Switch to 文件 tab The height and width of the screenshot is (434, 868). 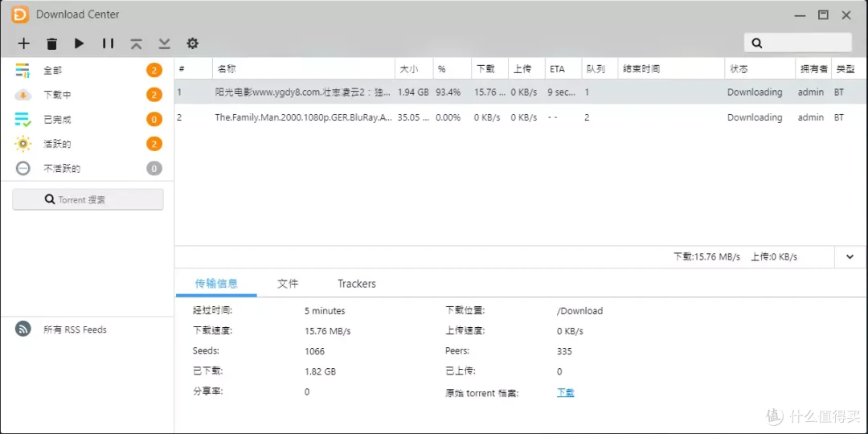288,284
